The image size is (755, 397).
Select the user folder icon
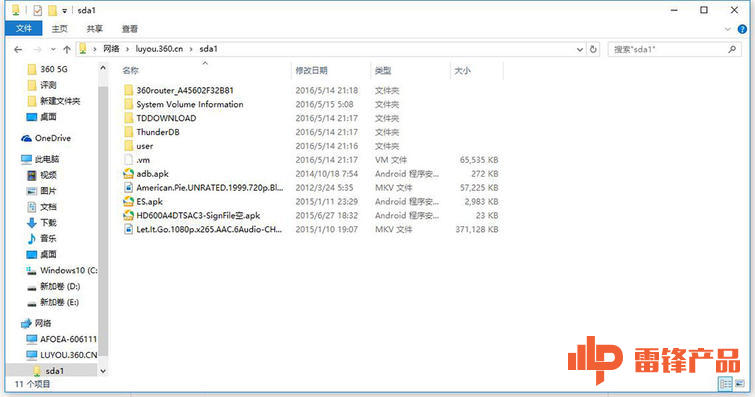coord(129,146)
